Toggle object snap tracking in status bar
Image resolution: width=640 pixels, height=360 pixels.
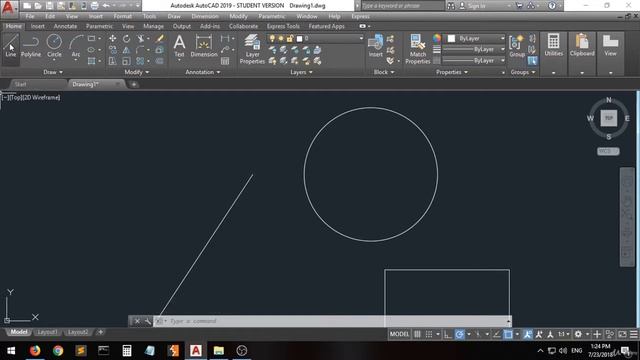coord(497,334)
